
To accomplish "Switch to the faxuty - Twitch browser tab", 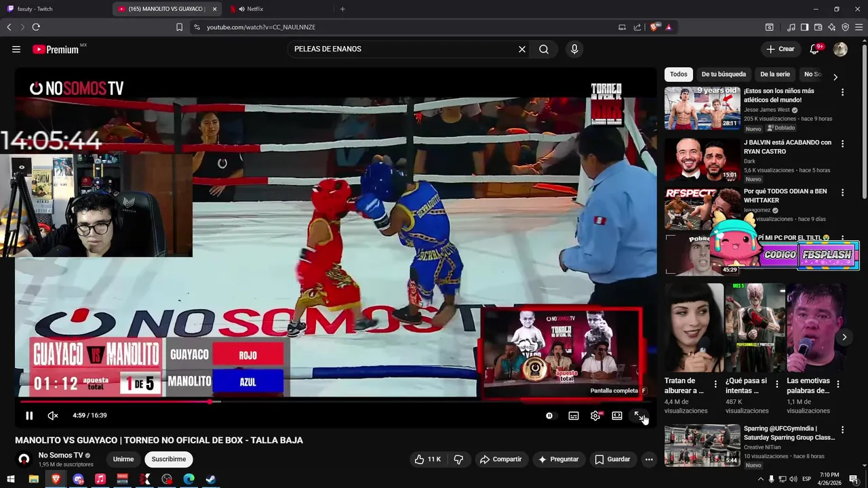I will [54, 9].
